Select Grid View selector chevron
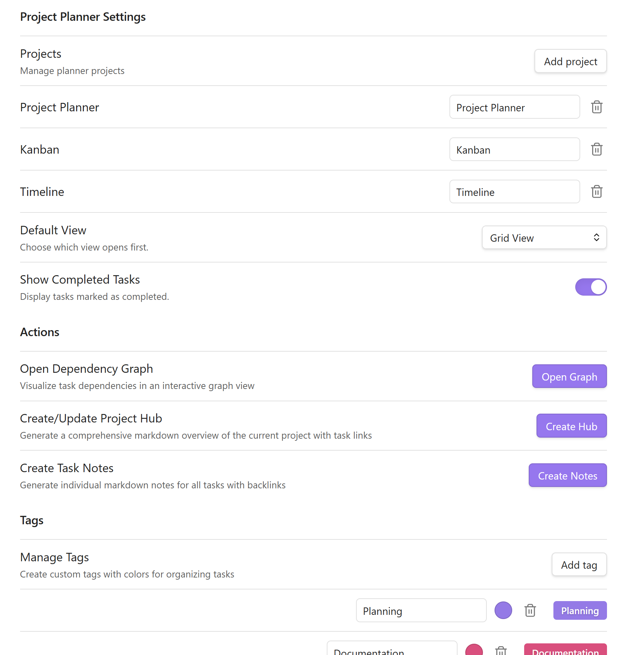Image resolution: width=644 pixels, height=655 pixels. coord(596,237)
